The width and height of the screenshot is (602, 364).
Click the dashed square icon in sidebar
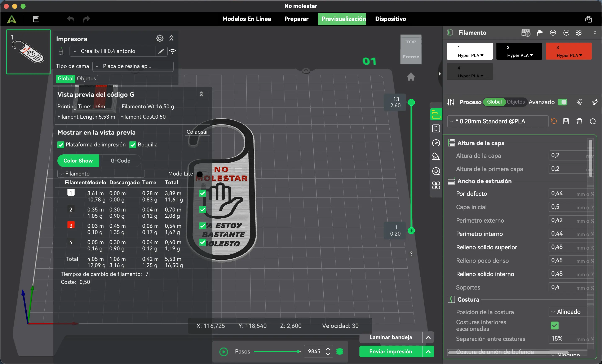[x=436, y=128]
